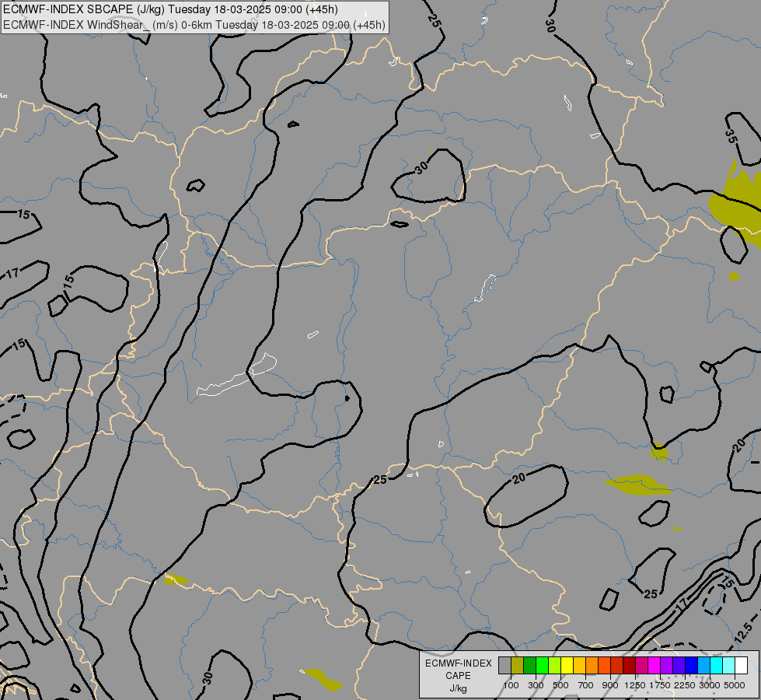Viewport: 761px width, 700px height.
Task: Click the legend title CAPE
Action: click(458, 676)
